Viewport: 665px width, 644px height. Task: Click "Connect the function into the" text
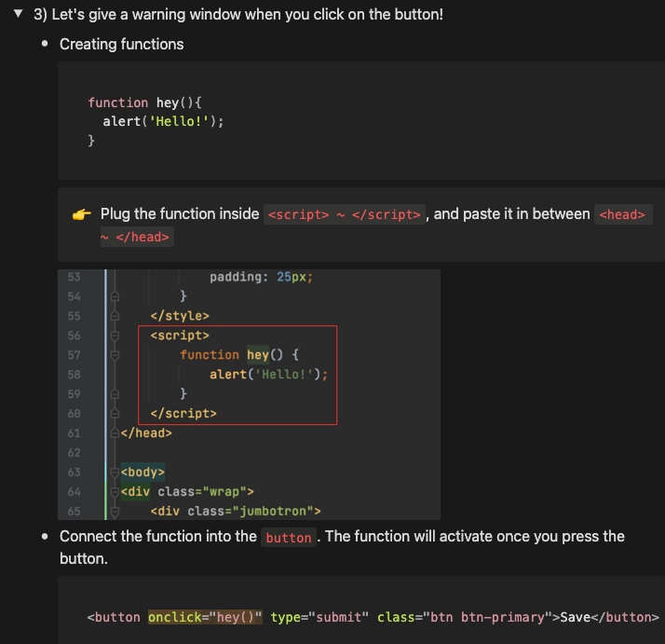coord(158,536)
